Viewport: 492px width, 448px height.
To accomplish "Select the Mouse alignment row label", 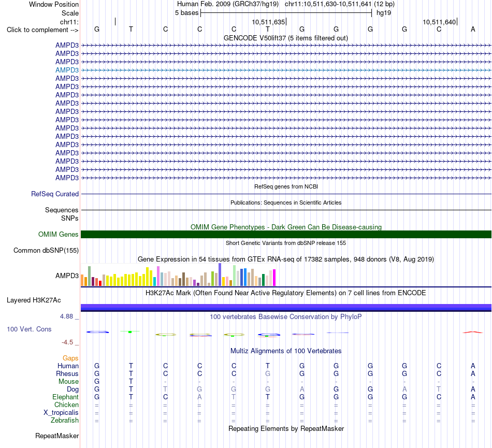I will (68, 382).
